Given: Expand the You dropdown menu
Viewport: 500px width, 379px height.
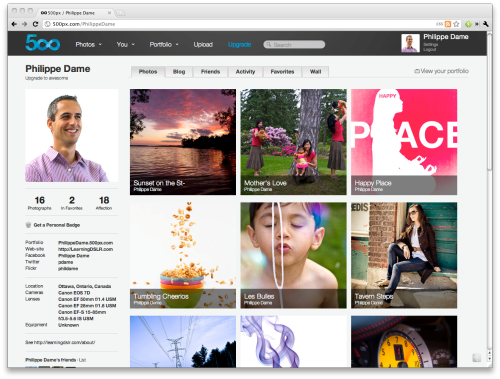Looking at the screenshot, I should [x=125, y=44].
